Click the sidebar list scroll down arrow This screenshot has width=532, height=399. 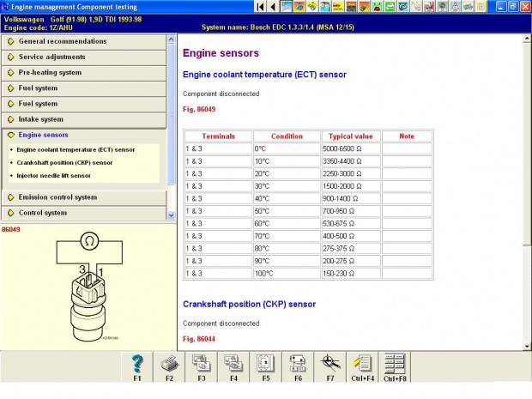(x=171, y=215)
